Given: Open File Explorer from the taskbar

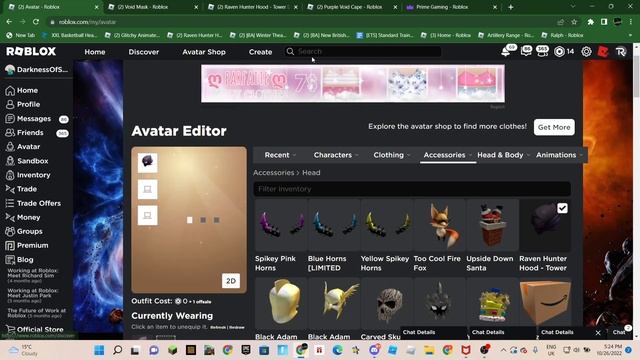Looking at the screenshot, I should pyautogui.click(x=429, y=350).
